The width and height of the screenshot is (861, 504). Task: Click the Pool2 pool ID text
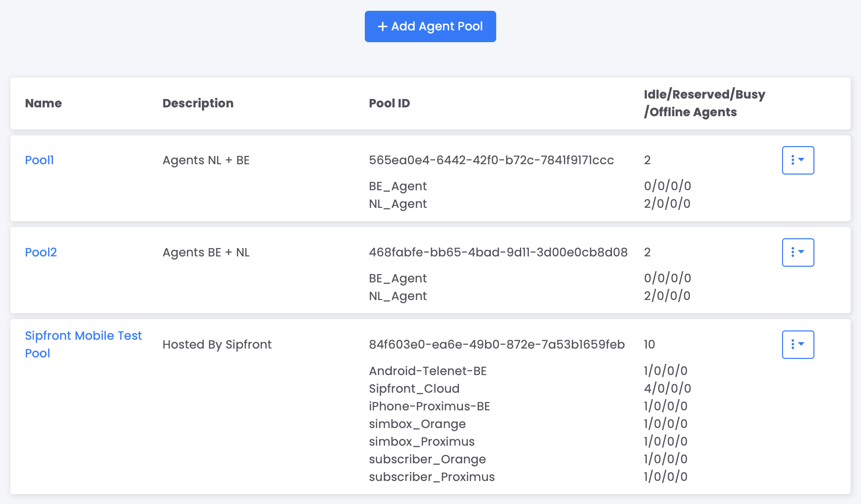pos(498,252)
